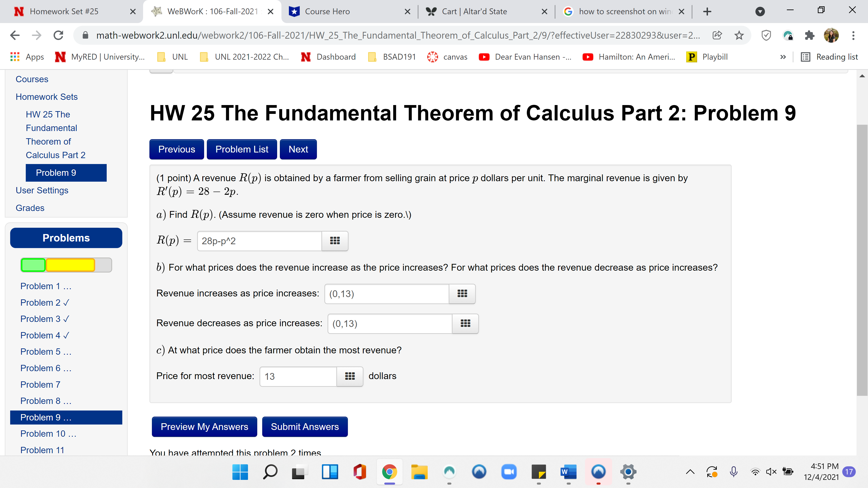
Task: Click the Submit Answers button
Action: 305,427
